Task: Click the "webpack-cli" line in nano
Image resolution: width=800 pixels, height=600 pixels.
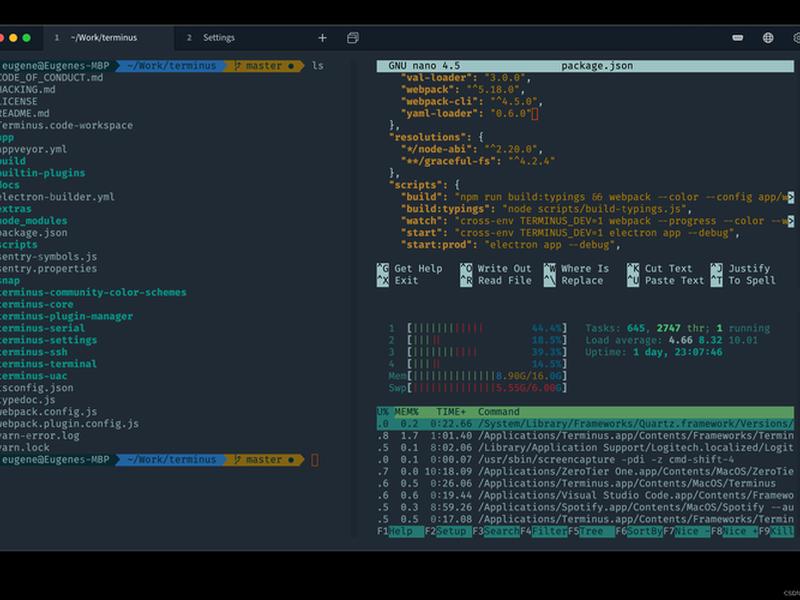Action: click(471, 102)
